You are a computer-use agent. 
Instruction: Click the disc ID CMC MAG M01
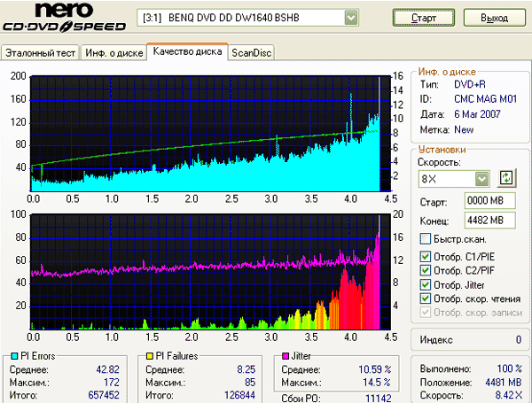(486, 99)
